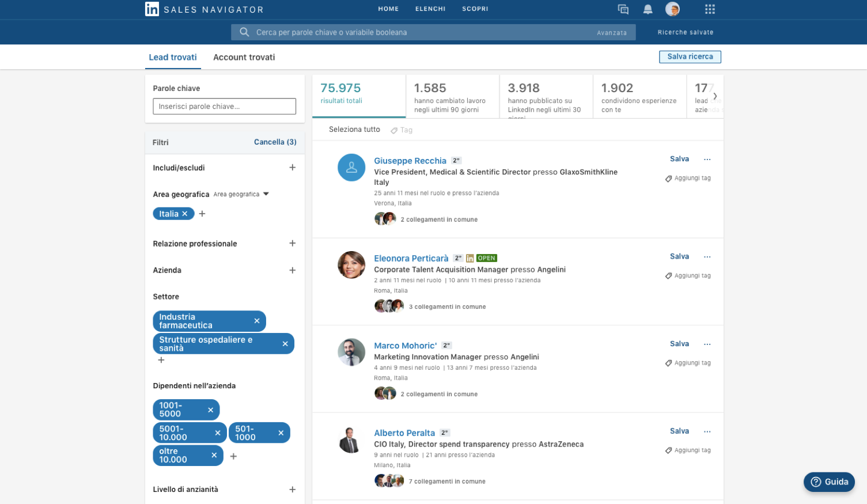Viewport: 867px width, 504px height.
Task: Open Ricerche salvate
Action: click(x=686, y=32)
